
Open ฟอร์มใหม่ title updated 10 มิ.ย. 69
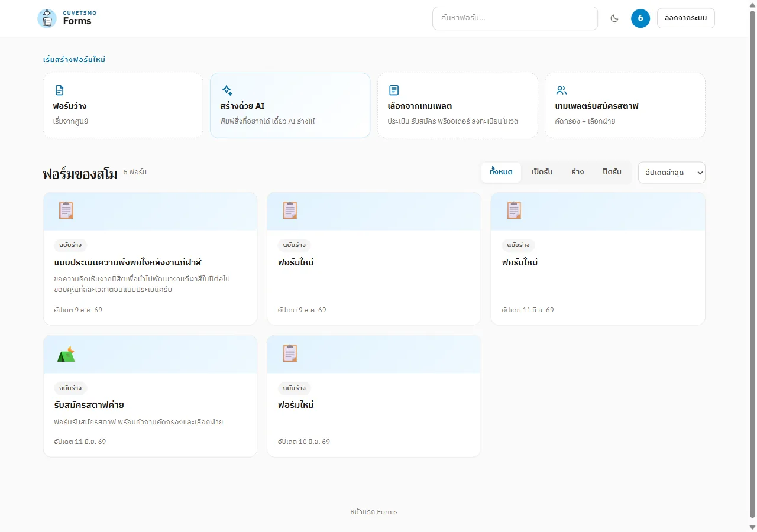(x=296, y=406)
